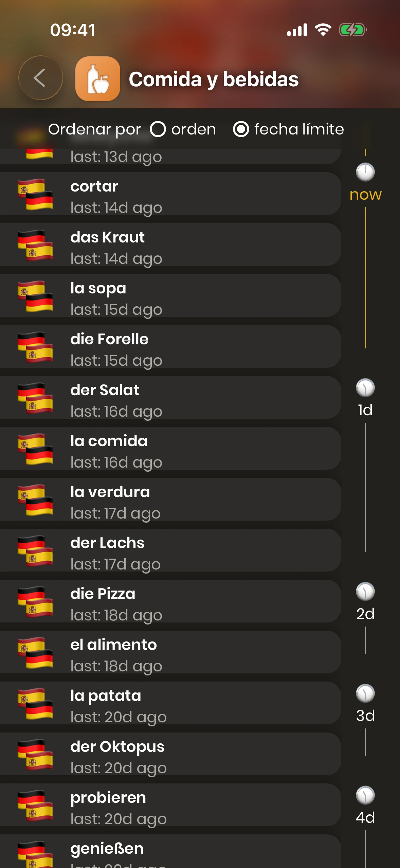Tap the flag icon beside 'la comida'
The height and width of the screenshot is (868, 400).
(x=35, y=449)
